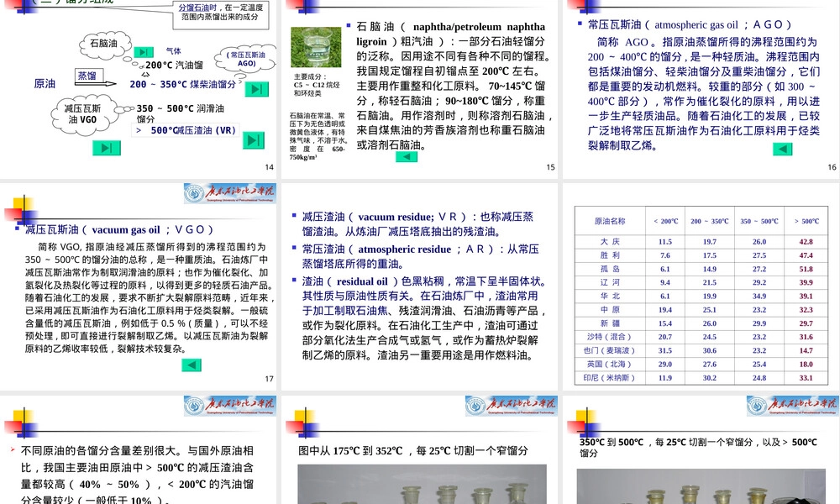Screen dimensions: 840x504
Task: Click value 47.4 in the 胜利 row
Action: pos(806,255)
